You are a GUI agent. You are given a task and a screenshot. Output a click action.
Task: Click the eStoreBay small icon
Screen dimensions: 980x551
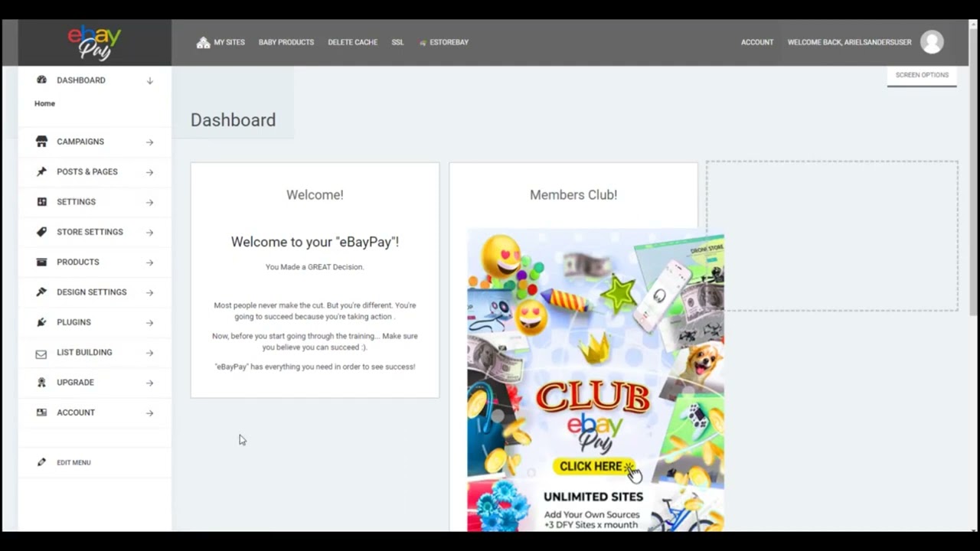click(x=423, y=43)
